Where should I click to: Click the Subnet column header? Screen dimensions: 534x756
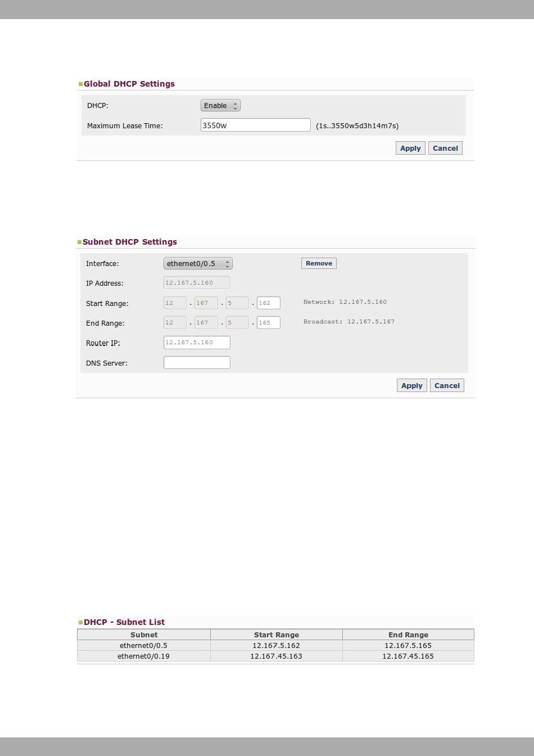click(x=144, y=634)
